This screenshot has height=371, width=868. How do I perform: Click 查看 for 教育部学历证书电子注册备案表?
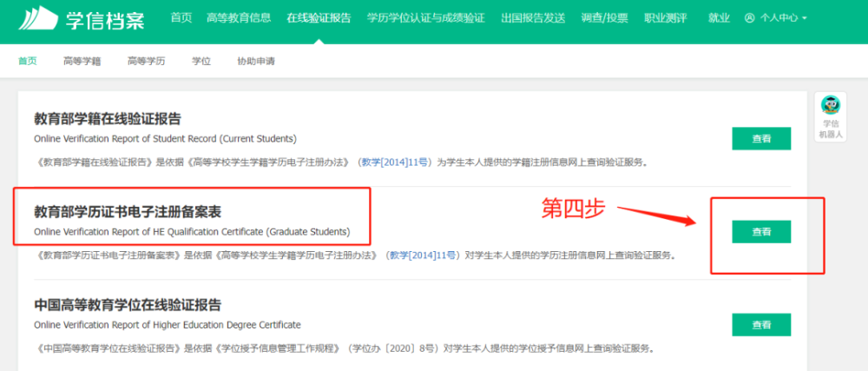761,232
